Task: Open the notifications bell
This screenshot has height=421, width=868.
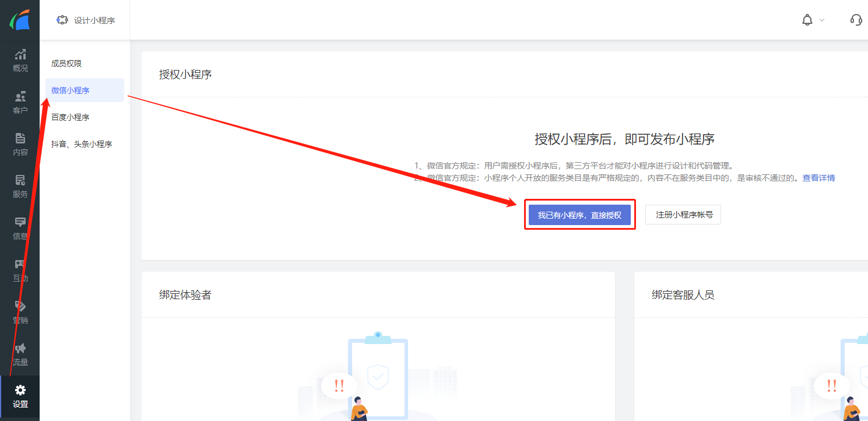Action: 807,20
